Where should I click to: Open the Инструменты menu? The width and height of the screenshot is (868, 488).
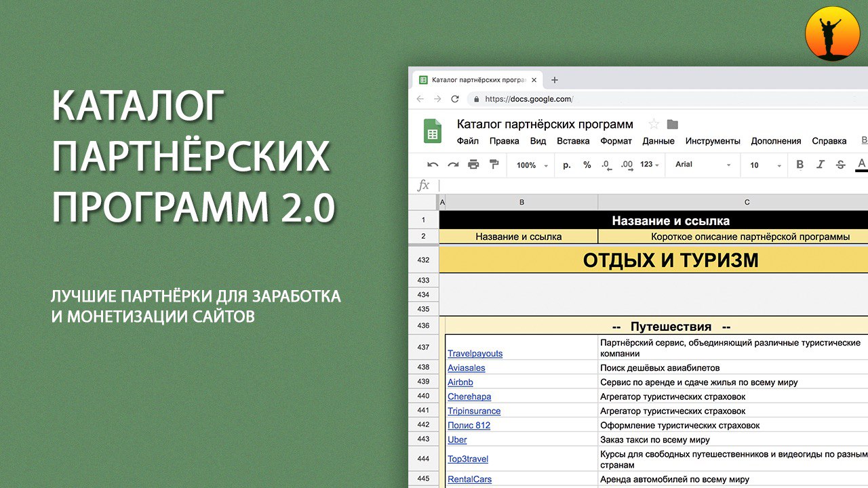pyautogui.click(x=713, y=141)
